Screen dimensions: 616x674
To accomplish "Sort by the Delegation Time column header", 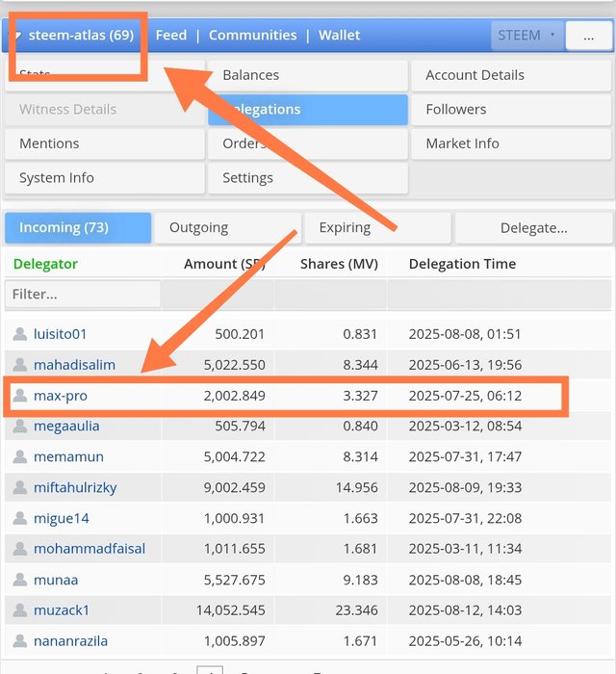I will pos(462,264).
